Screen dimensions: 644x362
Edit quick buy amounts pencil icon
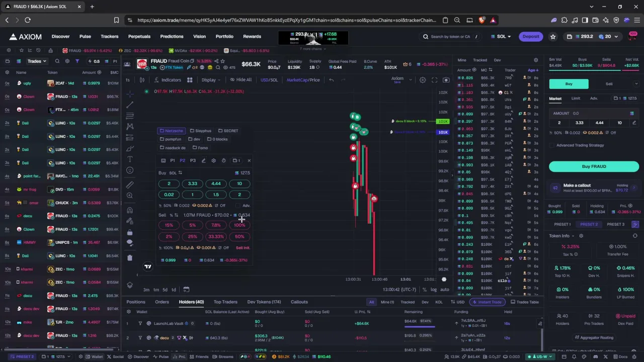coord(634,123)
